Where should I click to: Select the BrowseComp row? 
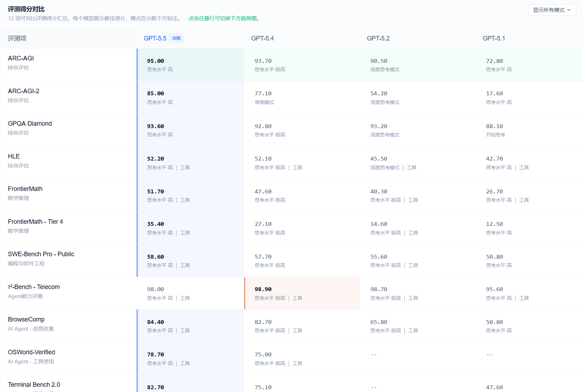click(x=26, y=319)
